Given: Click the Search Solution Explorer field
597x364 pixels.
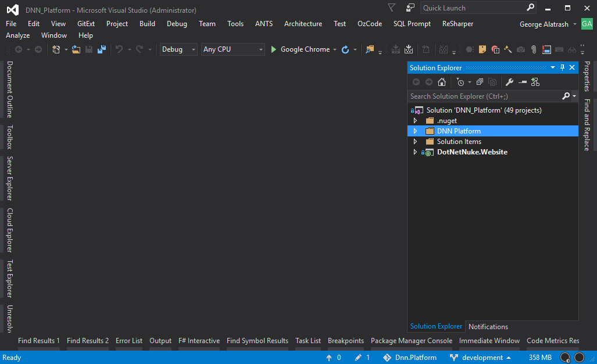Looking at the screenshot, I should pyautogui.click(x=484, y=96).
